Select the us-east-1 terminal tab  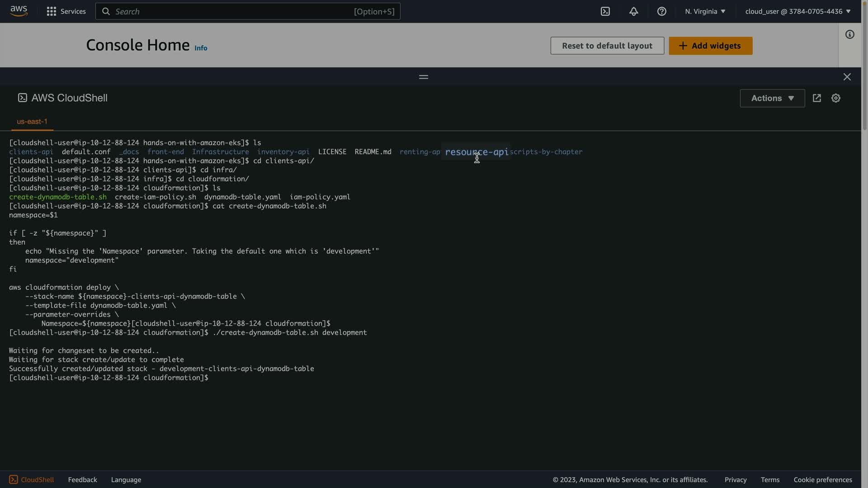(x=32, y=122)
